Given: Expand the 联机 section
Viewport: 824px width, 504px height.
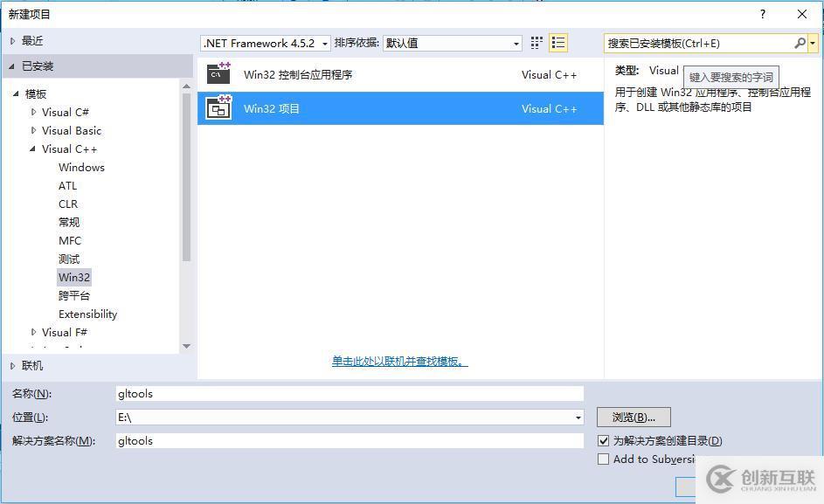Looking at the screenshot, I should point(12,366).
